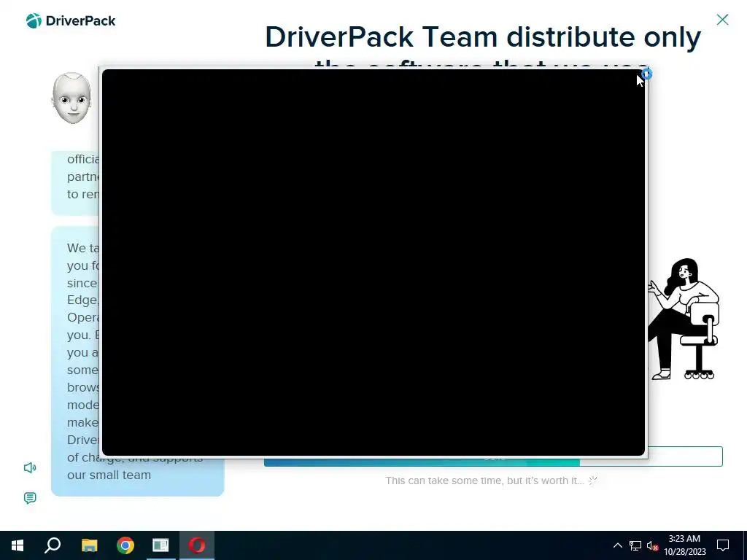Open the Windows notification center

(723, 545)
